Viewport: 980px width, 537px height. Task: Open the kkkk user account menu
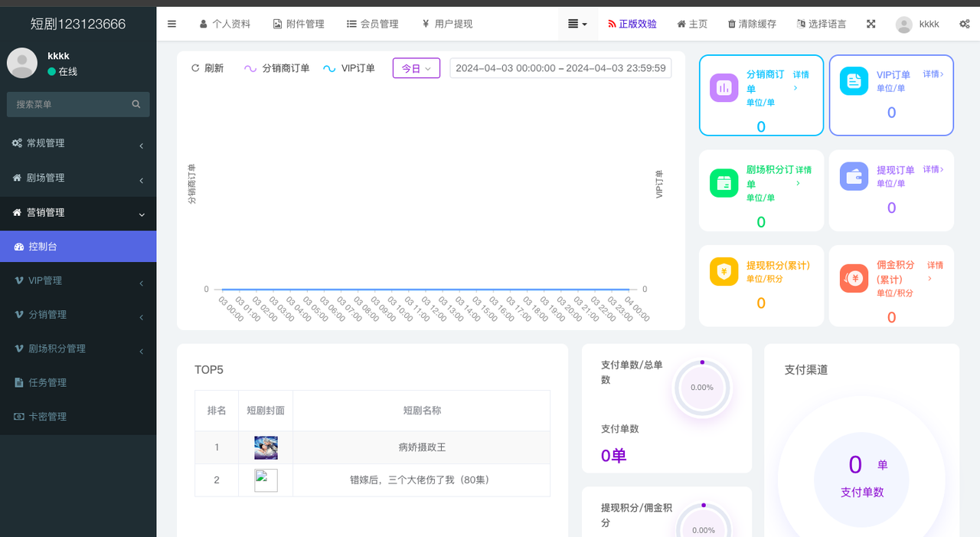tap(917, 25)
